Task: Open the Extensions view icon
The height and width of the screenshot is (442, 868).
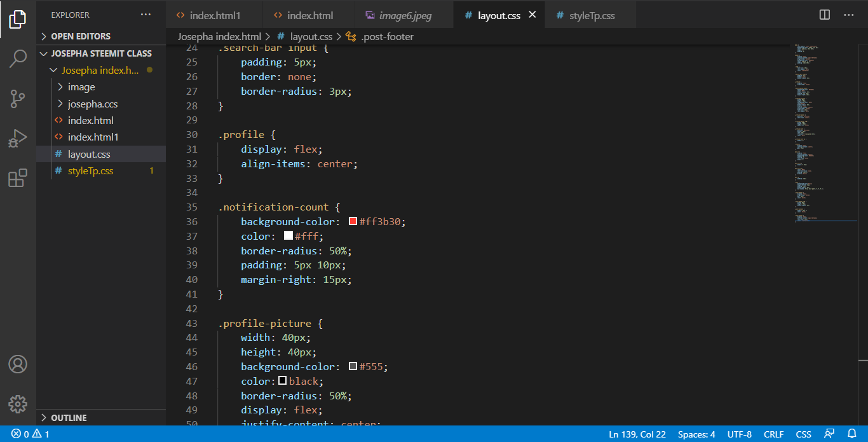Action: [18, 178]
